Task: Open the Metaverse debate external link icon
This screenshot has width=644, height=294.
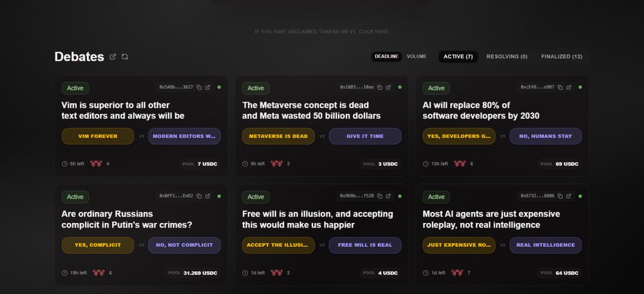Action: [389, 87]
